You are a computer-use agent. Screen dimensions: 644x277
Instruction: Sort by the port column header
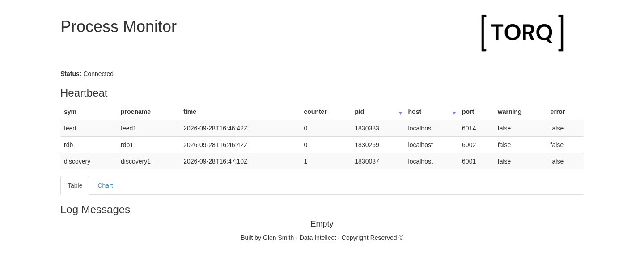[x=468, y=112]
